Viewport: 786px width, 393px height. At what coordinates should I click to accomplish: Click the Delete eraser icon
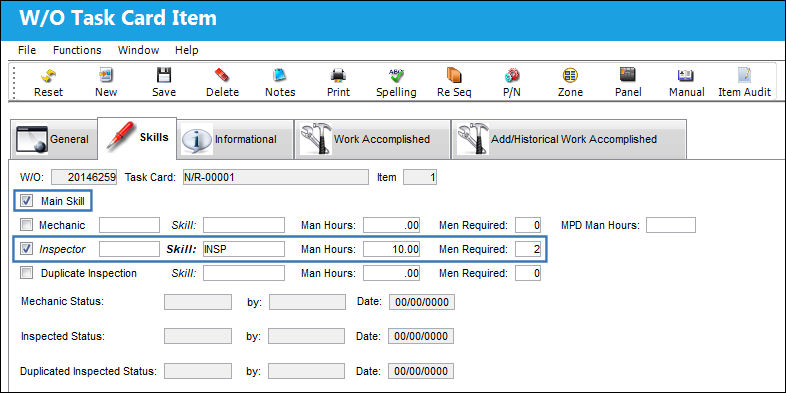point(222,76)
